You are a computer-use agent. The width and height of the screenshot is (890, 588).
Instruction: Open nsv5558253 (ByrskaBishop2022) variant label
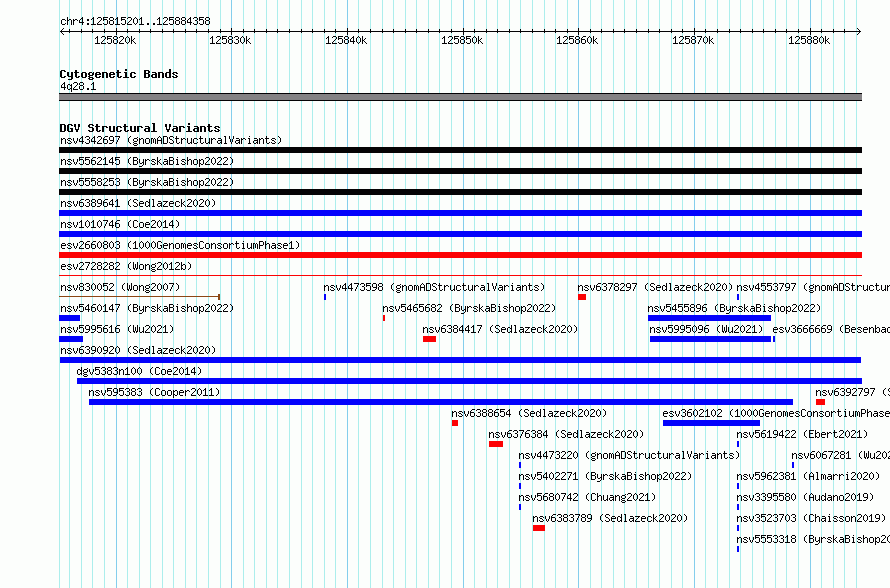click(147, 182)
